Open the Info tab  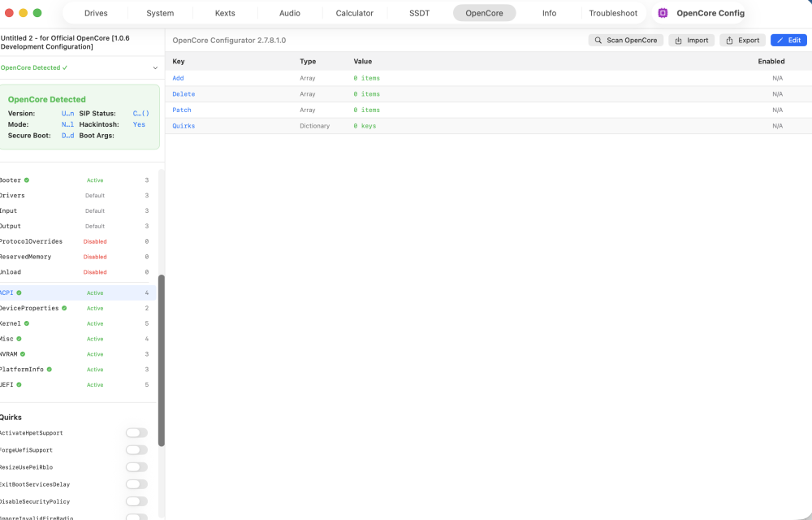pyautogui.click(x=549, y=13)
